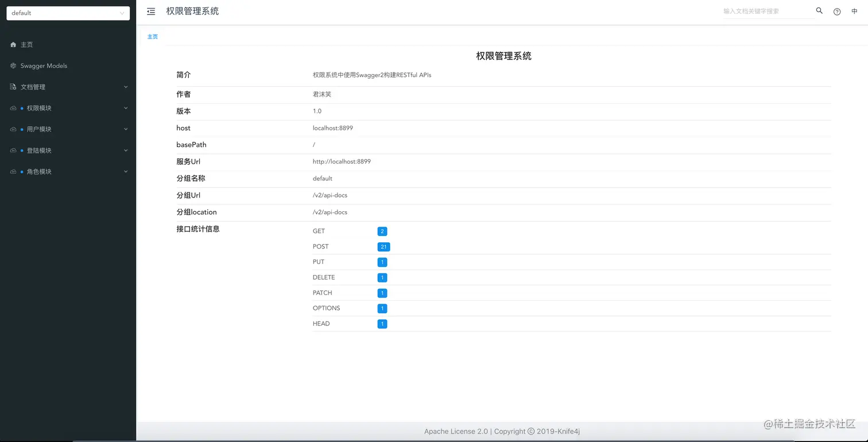Click the 版本 value 1.0
Screen dimensions: 868x442
coord(317,111)
